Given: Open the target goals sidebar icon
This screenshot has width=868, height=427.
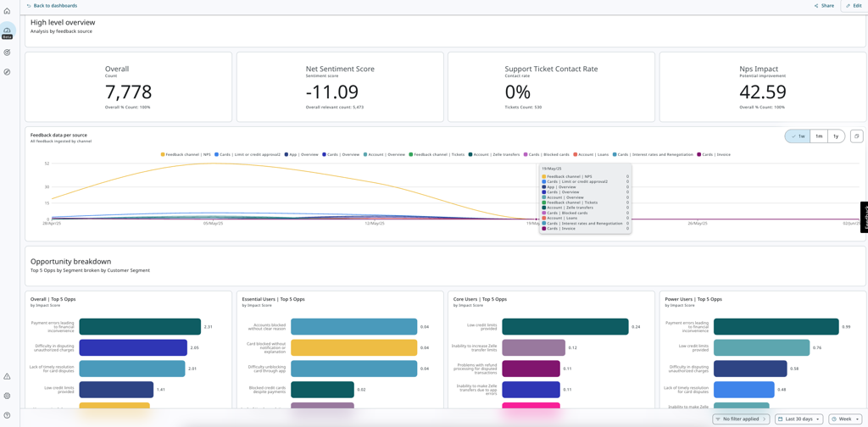Looking at the screenshot, I should [x=7, y=53].
